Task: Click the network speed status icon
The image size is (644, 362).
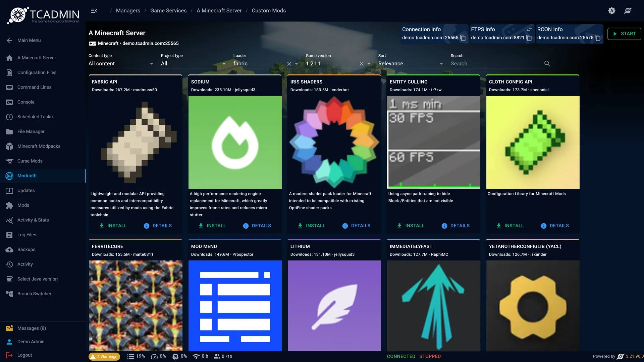Action: click(x=196, y=356)
